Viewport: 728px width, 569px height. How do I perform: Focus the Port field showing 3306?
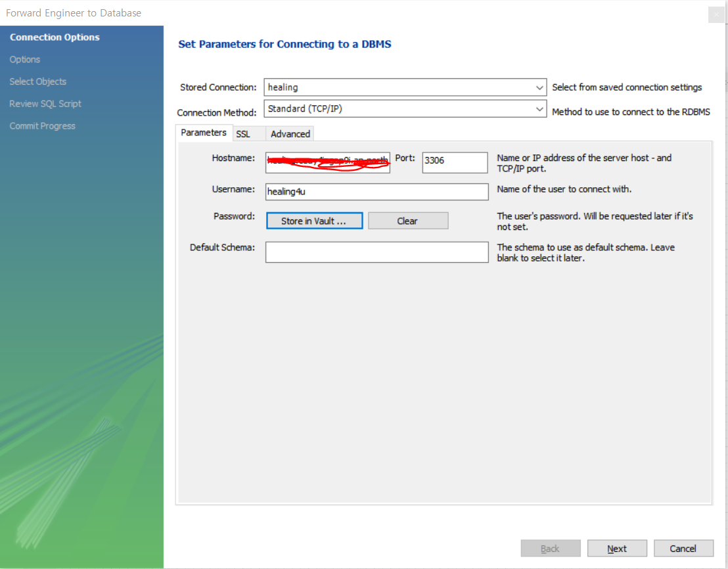coord(455,162)
